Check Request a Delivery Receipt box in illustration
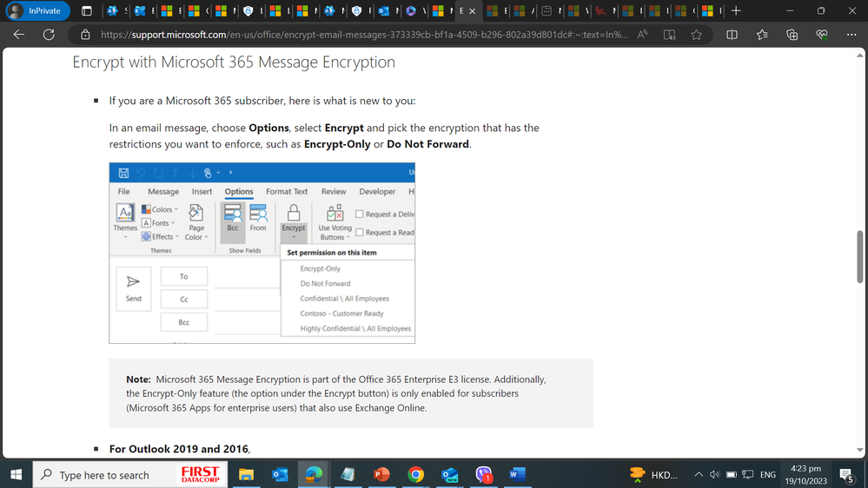 point(359,214)
